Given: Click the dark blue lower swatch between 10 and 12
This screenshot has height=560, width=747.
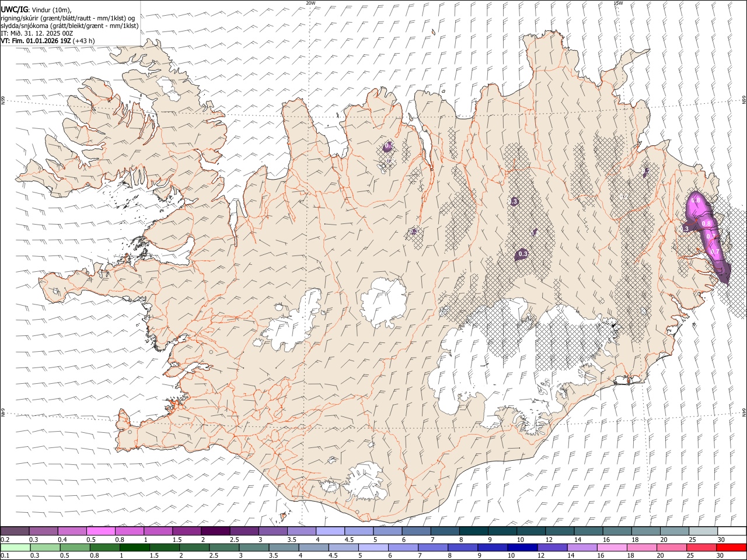Looking at the screenshot, I should [522, 547].
